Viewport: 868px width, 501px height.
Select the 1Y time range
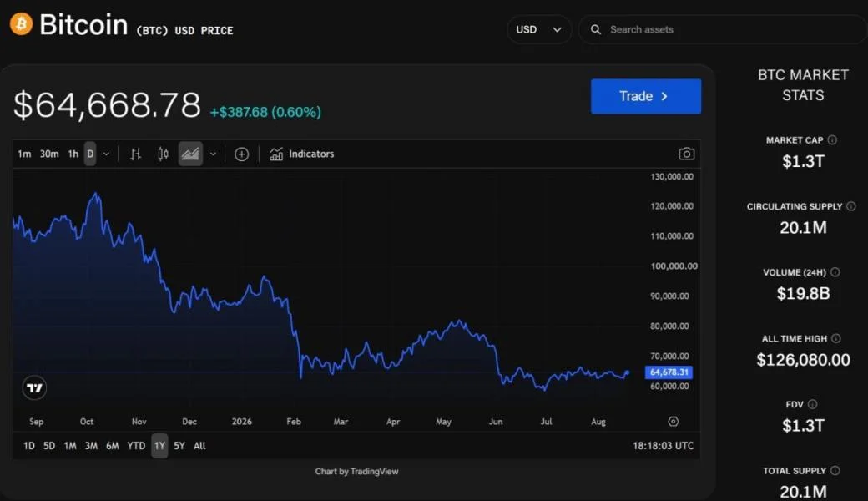click(159, 446)
